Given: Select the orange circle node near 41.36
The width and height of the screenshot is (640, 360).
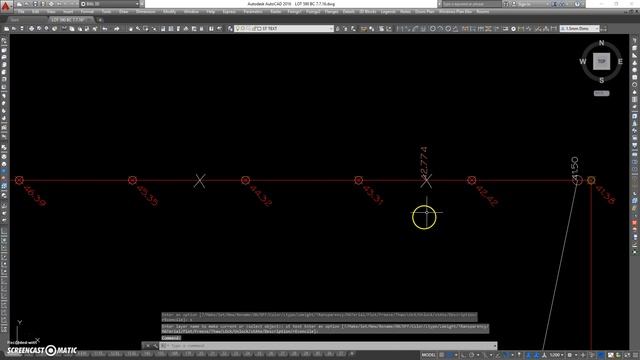Looking at the screenshot, I should click(591, 180).
